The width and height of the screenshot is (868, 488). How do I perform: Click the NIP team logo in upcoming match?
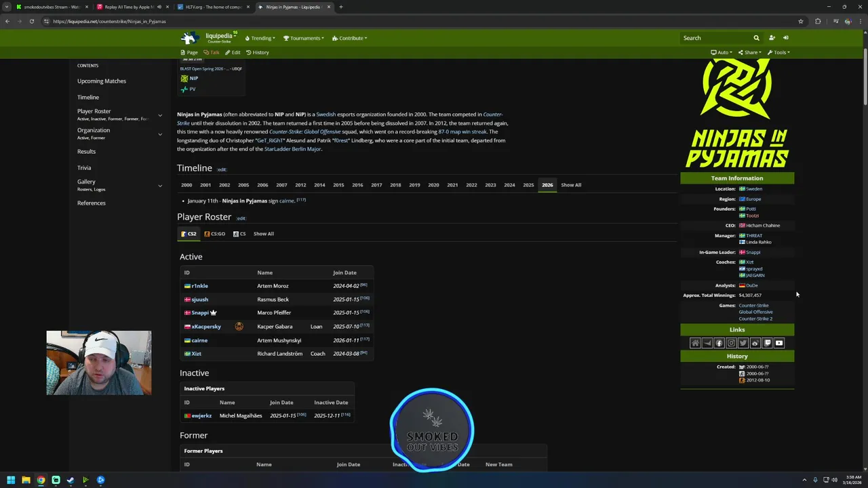coord(184,79)
